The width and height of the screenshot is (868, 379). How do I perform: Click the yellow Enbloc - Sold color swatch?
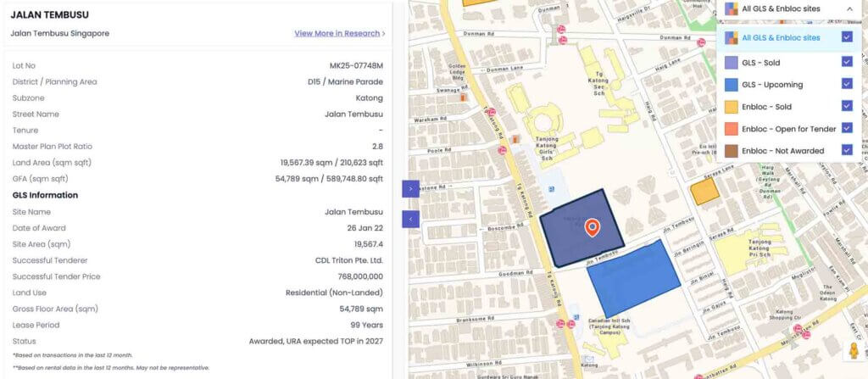coord(732,107)
